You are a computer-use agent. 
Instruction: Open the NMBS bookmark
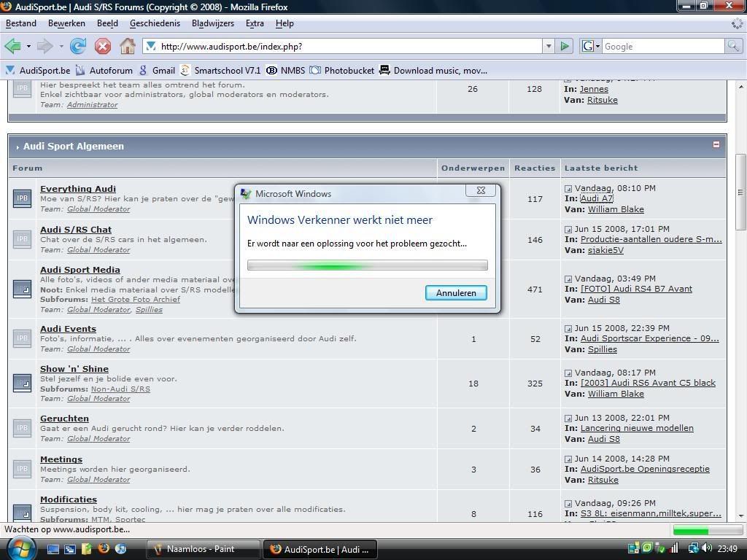285,71
